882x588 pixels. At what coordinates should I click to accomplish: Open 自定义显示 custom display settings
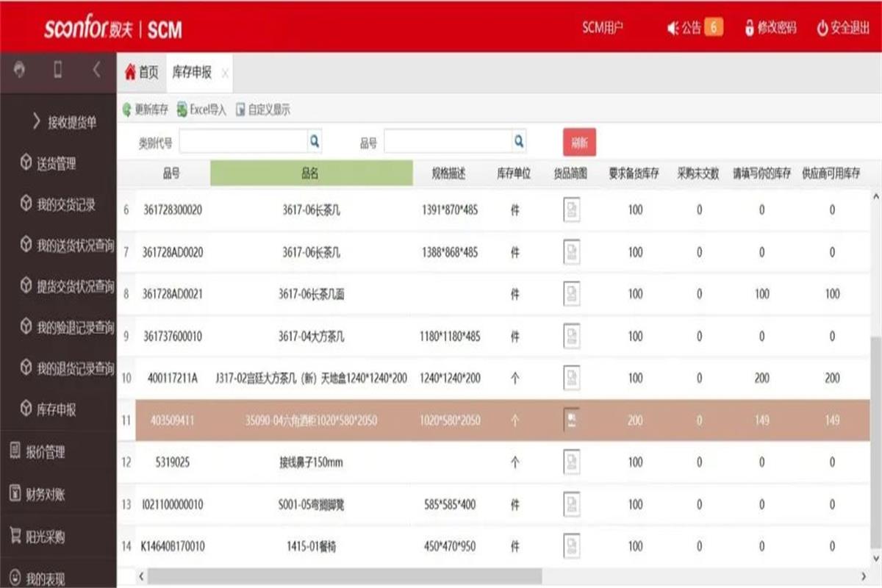(240, 110)
